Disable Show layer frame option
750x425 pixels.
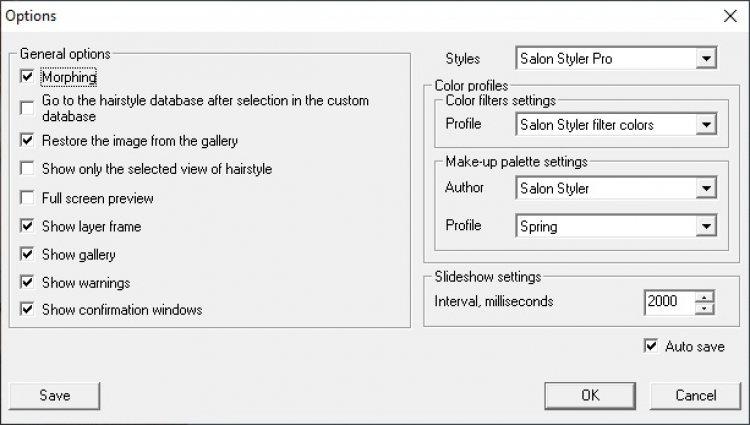27,226
